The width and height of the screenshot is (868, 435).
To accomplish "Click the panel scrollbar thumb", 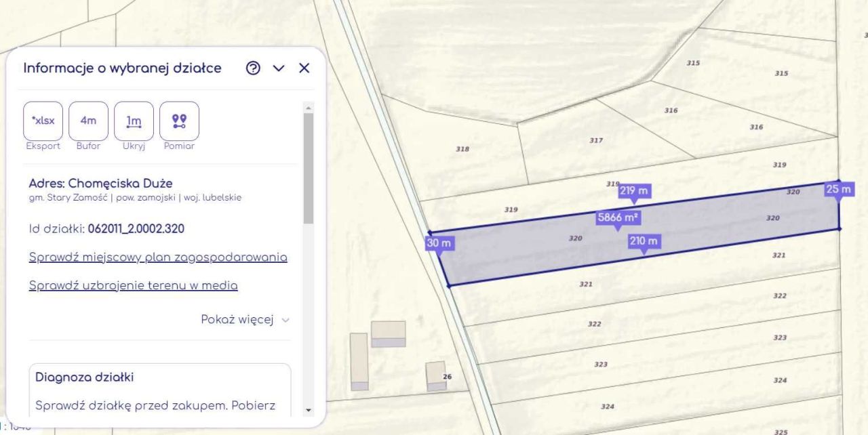I will coord(309,168).
